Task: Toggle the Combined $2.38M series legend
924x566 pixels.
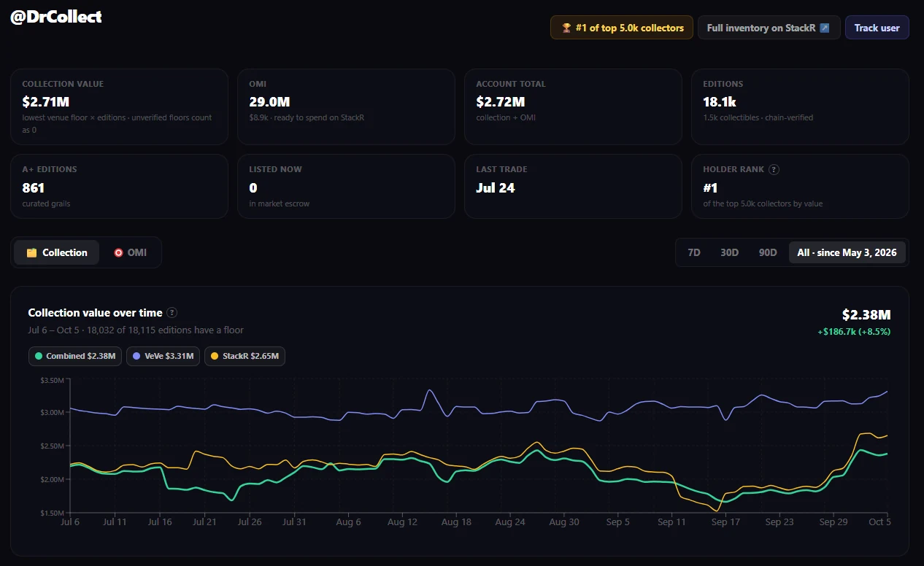Action: (x=75, y=357)
